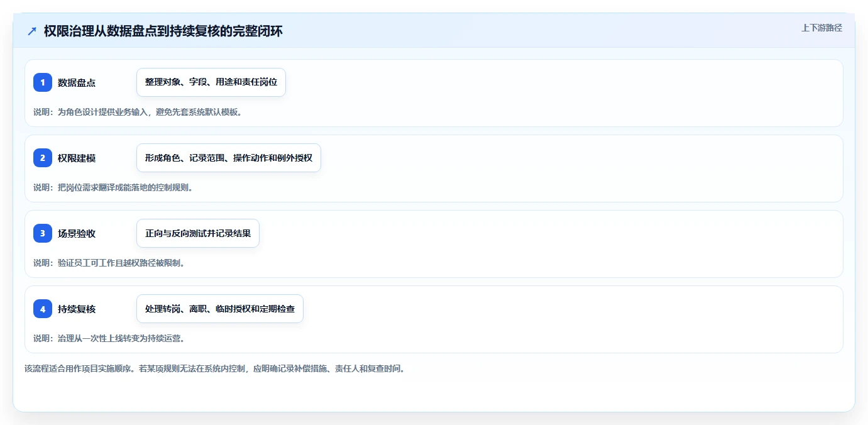The height and width of the screenshot is (425, 868).
Task: Click the 整理对象、字段、用途和责任岗位 chip
Action: (x=211, y=82)
